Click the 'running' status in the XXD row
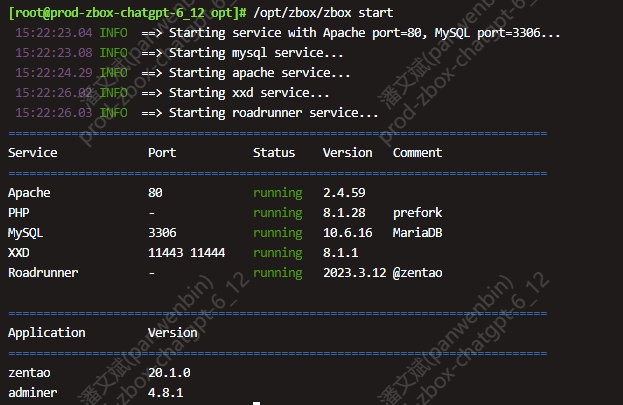The image size is (623, 405). [x=278, y=253]
